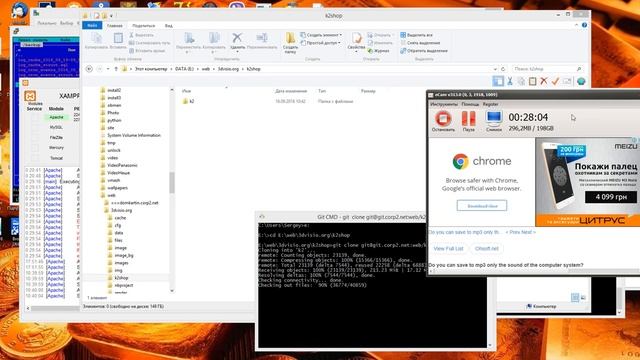Click the globe icon in Explorer toolbar
640x360 pixels.
point(581,82)
